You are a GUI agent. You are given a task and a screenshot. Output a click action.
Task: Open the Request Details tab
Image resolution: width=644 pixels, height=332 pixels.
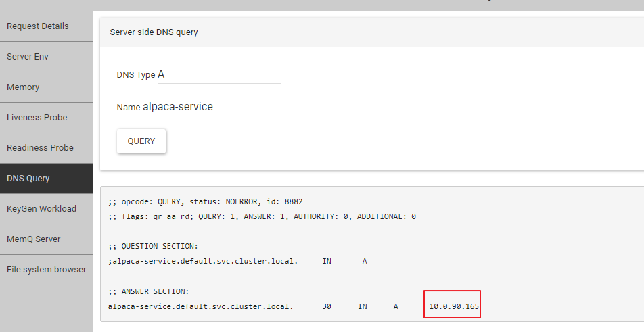[x=47, y=26]
